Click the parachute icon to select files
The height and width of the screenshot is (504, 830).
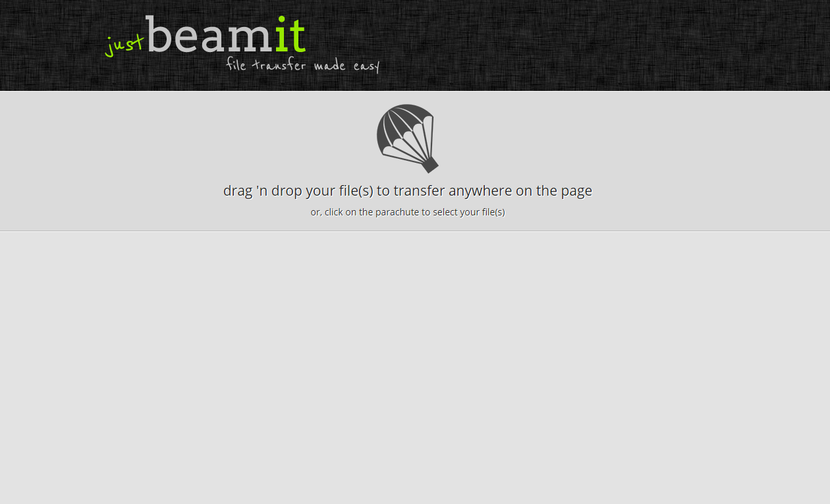click(408, 138)
